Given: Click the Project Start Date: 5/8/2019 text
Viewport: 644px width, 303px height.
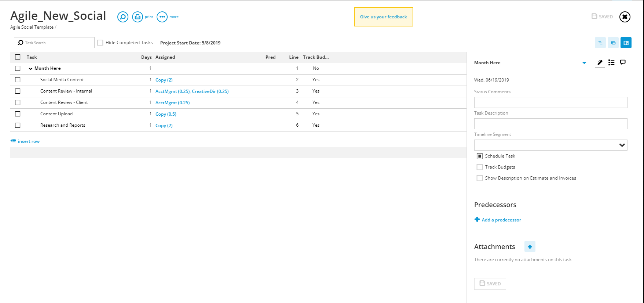Looking at the screenshot, I should (190, 43).
